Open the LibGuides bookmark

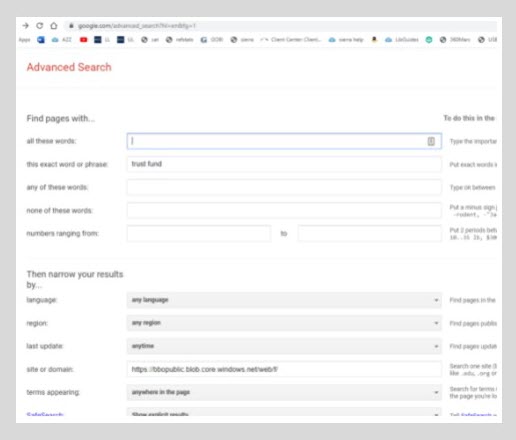coord(402,40)
